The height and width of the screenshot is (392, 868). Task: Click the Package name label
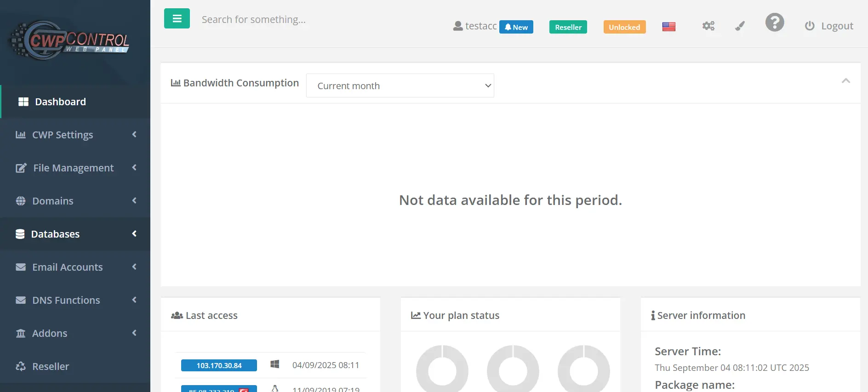695,385
